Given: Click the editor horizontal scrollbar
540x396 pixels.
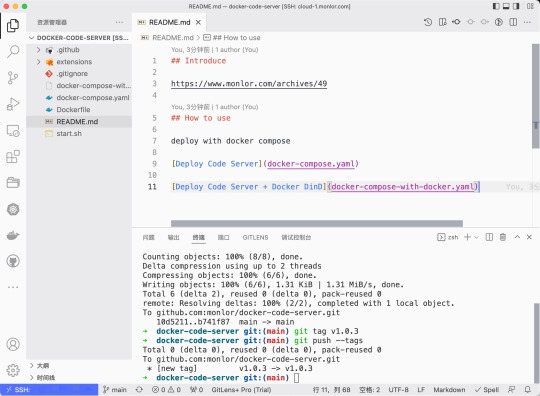Looking at the screenshot, I should (x=317, y=223).
